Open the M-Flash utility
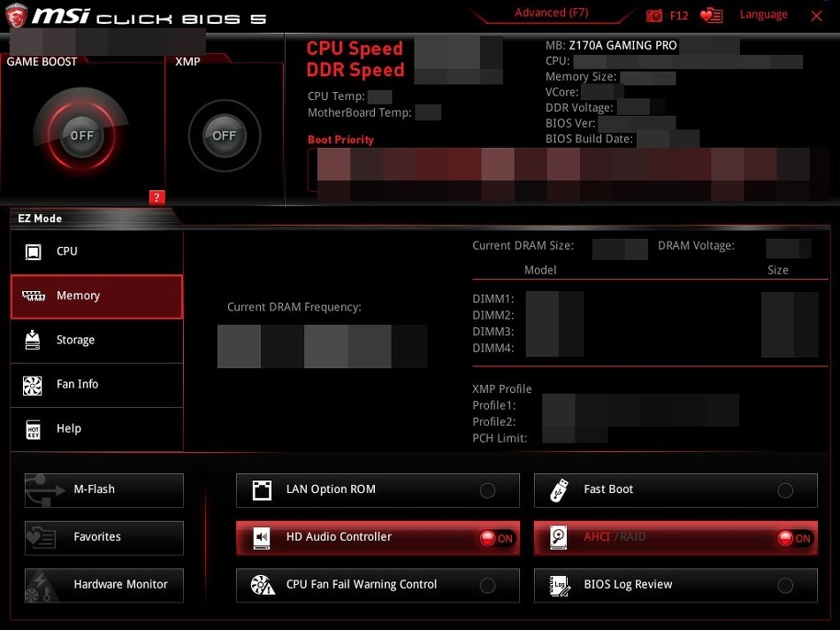The image size is (840, 630). click(104, 490)
